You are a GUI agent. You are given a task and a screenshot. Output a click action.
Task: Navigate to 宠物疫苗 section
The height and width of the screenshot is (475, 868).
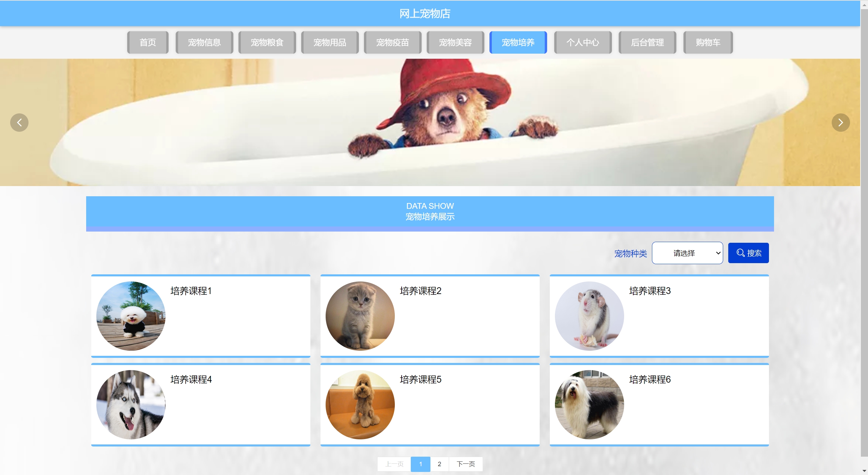pyautogui.click(x=392, y=42)
